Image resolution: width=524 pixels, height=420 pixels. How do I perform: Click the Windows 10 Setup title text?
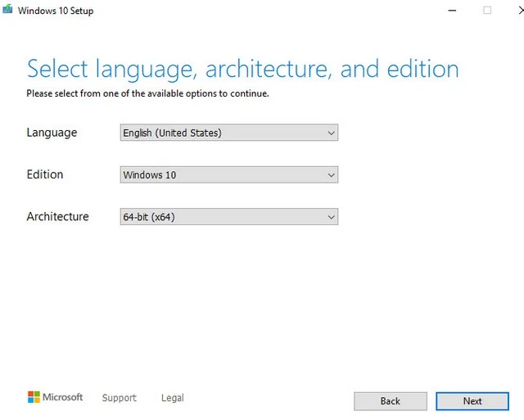[x=56, y=11]
